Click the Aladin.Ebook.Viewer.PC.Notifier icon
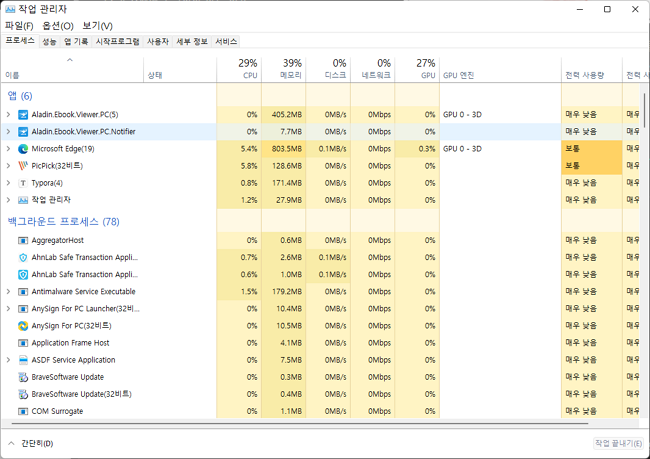Viewport: 650px width, 459px height. click(23, 132)
